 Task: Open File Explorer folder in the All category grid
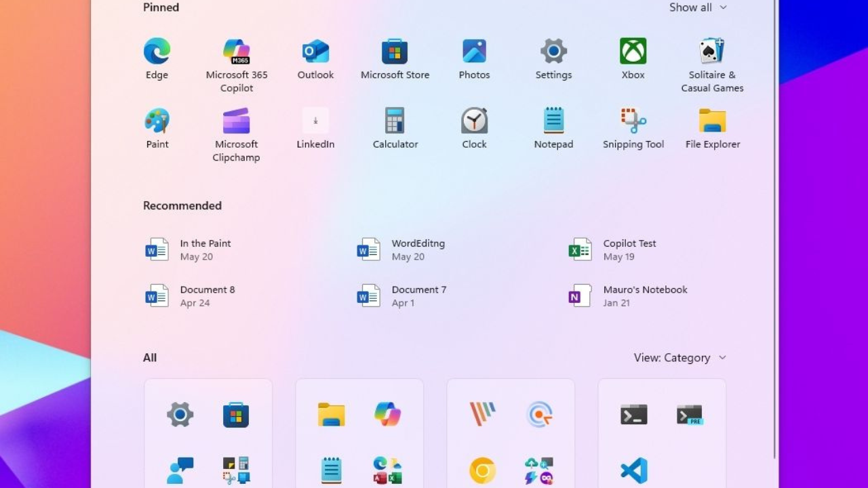tap(332, 415)
